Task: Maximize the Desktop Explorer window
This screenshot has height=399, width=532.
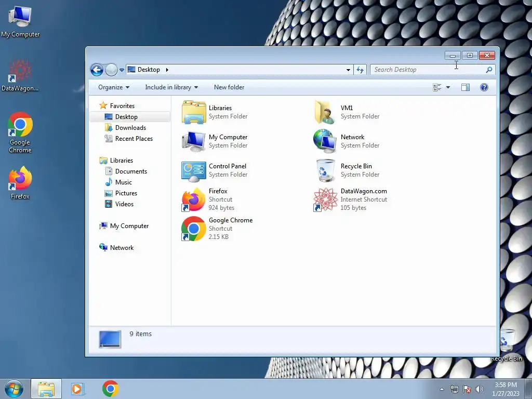Action: coord(470,55)
